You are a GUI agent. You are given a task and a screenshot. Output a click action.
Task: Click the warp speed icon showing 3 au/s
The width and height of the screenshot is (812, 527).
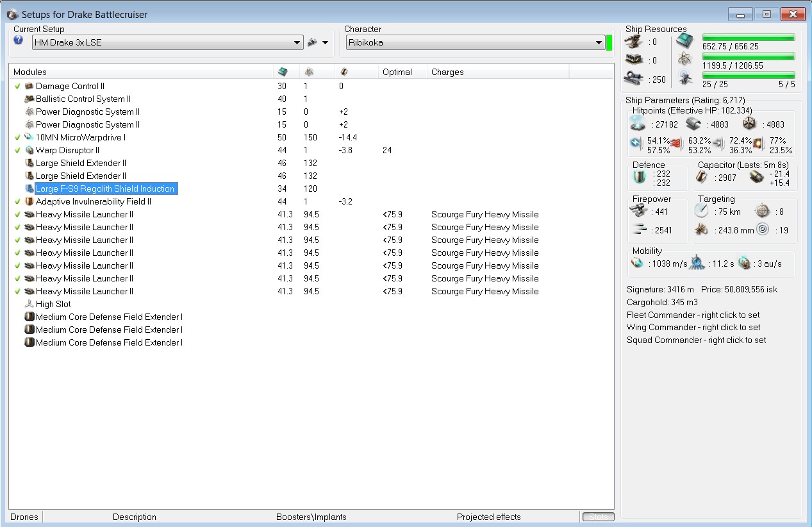click(x=743, y=263)
